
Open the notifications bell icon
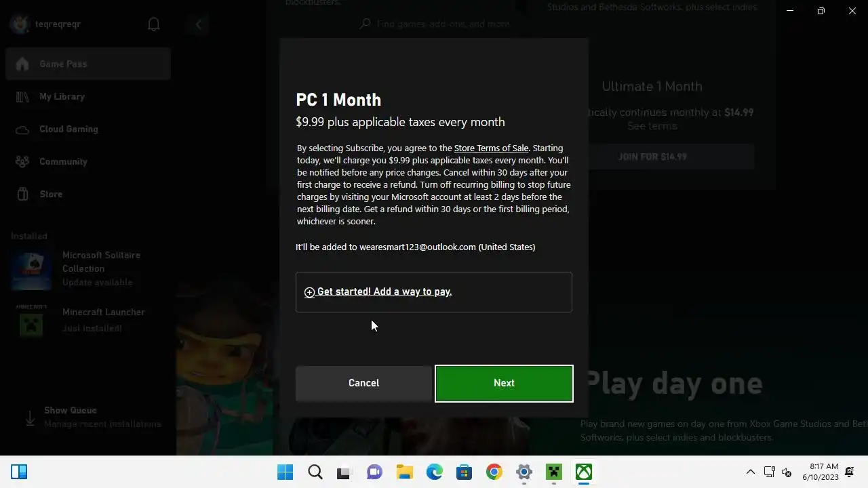coord(154,24)
